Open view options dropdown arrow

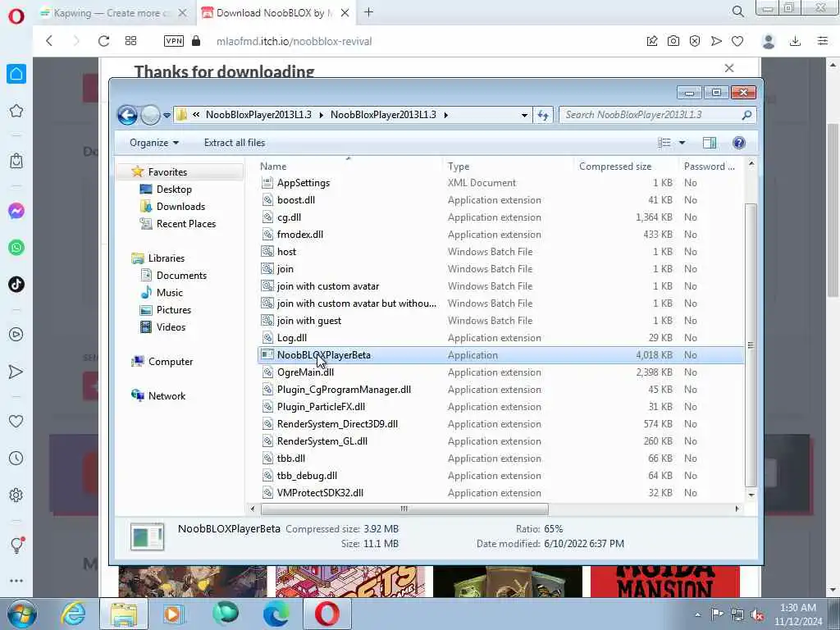(x=682, y=143)
